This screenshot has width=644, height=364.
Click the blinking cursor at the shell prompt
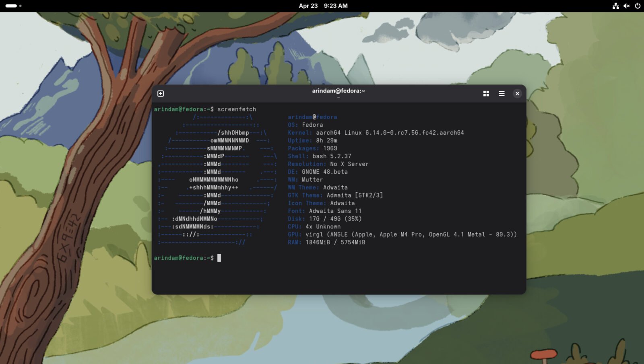pos(220,258)
